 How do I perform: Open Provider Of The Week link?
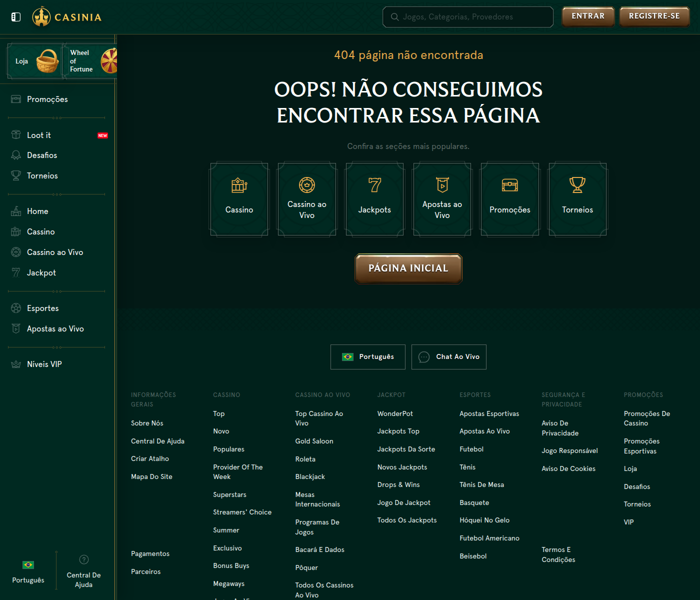coord(238,472)
